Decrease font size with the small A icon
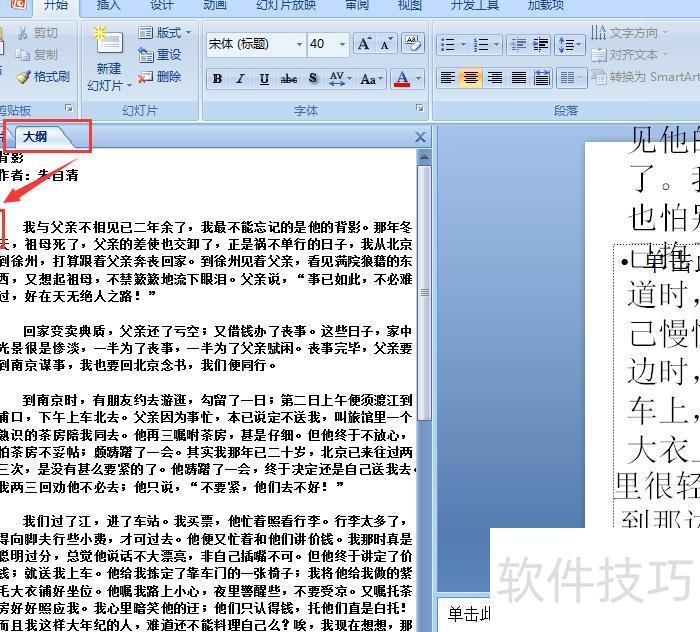Image resolution: width=700 pixels, height=632 pixels. (x=385, y=44)
